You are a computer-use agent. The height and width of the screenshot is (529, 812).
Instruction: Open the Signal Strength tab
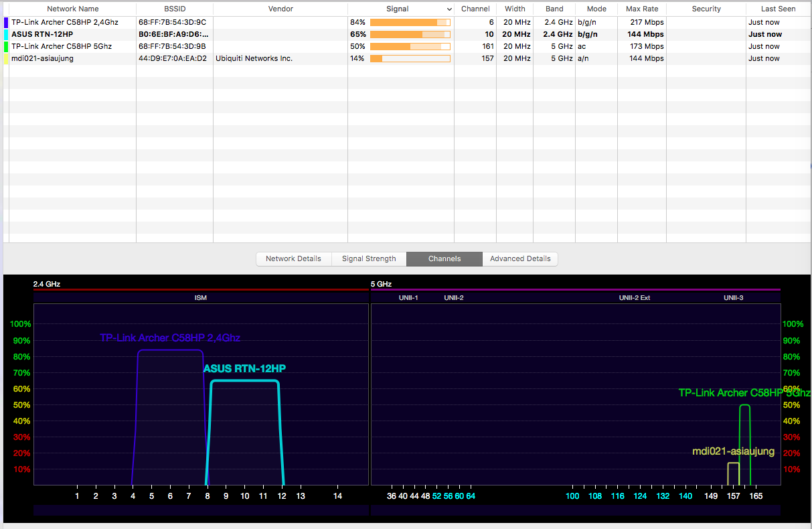click(x=369, y=258)
